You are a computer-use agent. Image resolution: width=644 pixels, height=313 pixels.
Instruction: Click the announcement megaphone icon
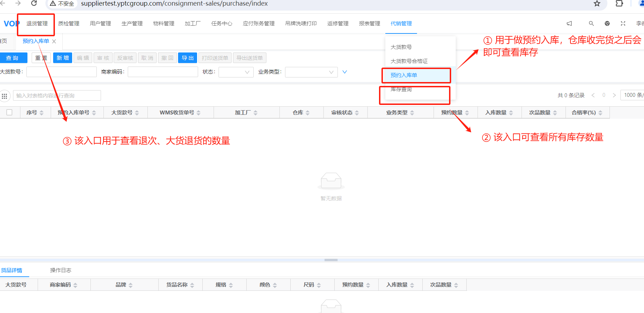(x=569, y=24)
